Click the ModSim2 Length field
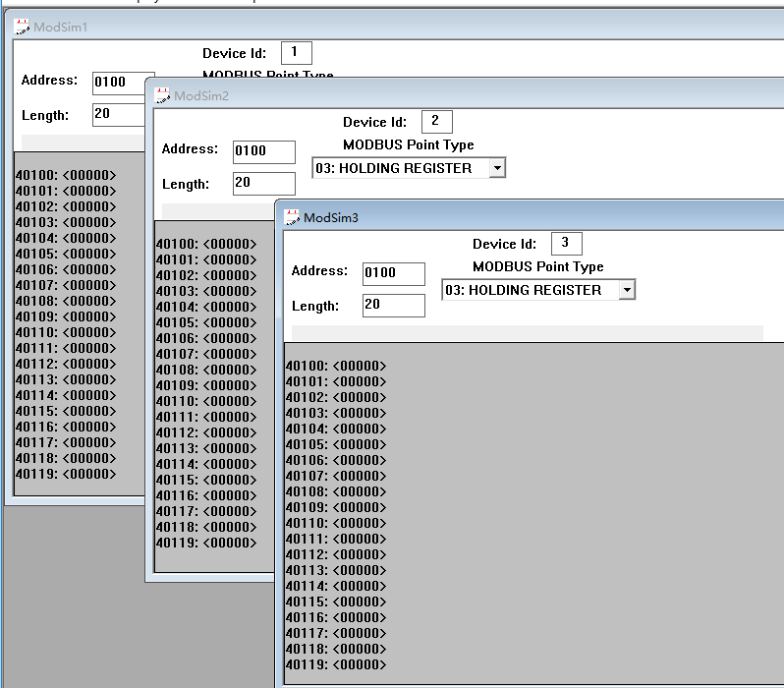This screenshot has height=688, width=784. click(x=263, y=183)
